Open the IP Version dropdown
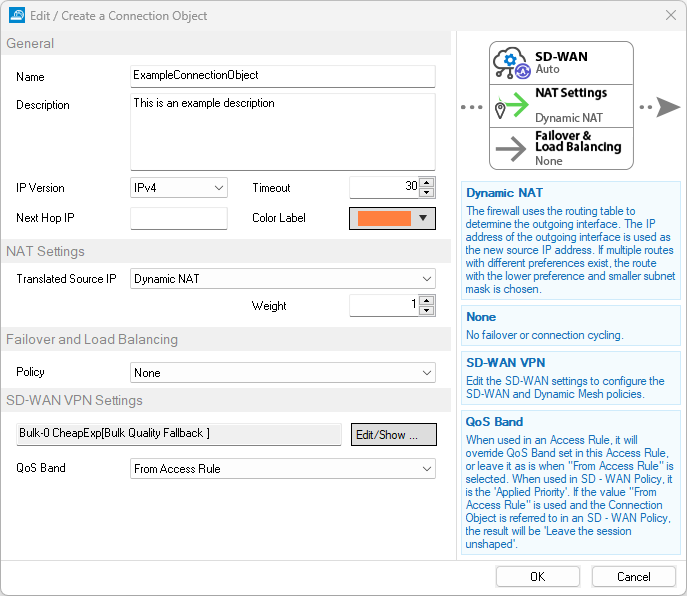Viewport: 687px width, 596px height. 179,188
